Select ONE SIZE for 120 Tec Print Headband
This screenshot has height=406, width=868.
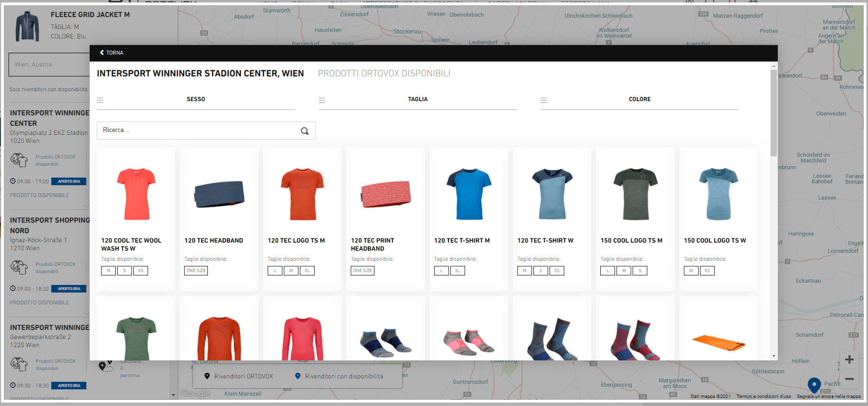click(363, 271)
